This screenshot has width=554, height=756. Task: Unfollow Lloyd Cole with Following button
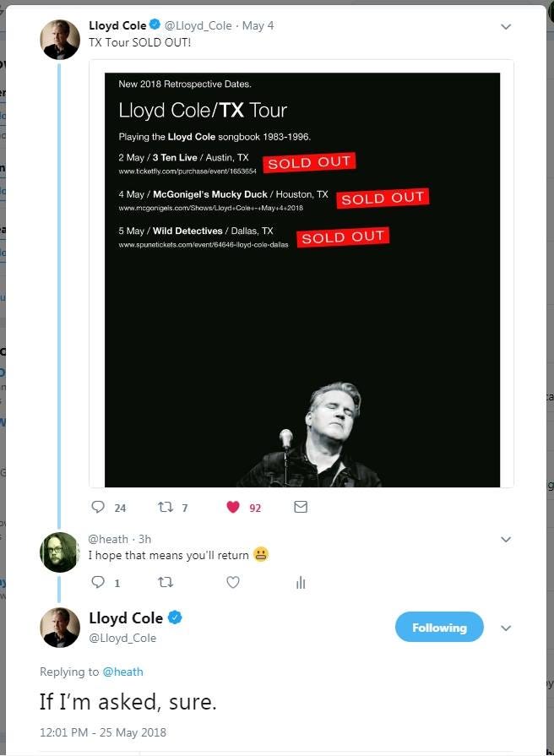(439, 628)
